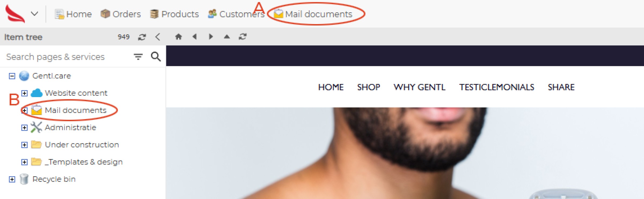Viewport: 644px width, 199px height.
Task: Go to home in the preview toolbar
Action: pyautogui.click(x=178, y=36)
